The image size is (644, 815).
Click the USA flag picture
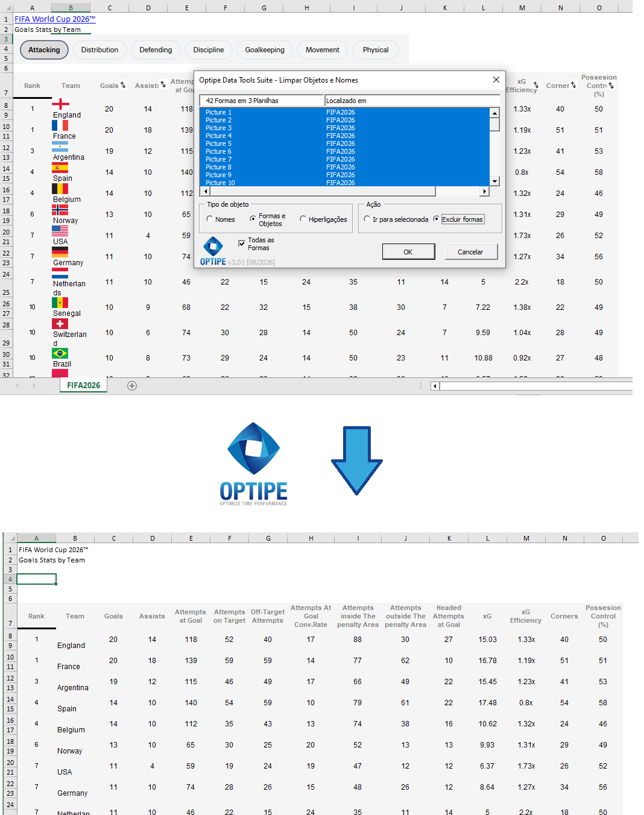coord(60,231)
